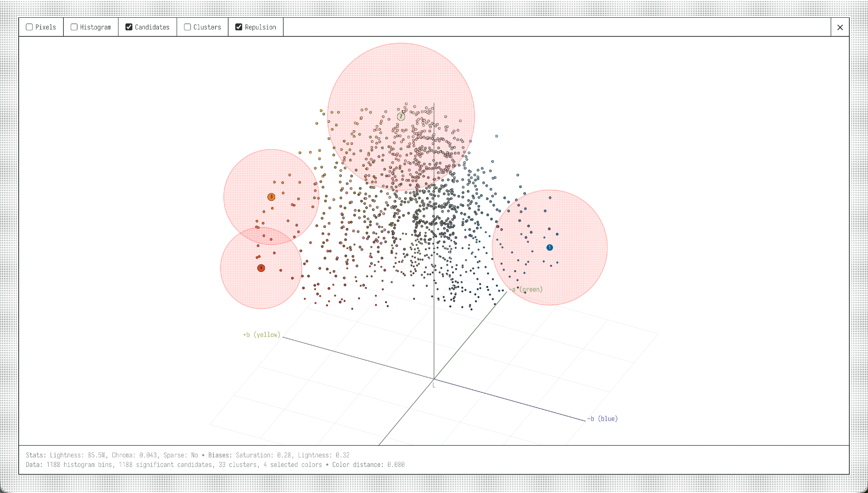
Task: Toggle the Histogram checkbox on
Action: (x=74, y=27)
